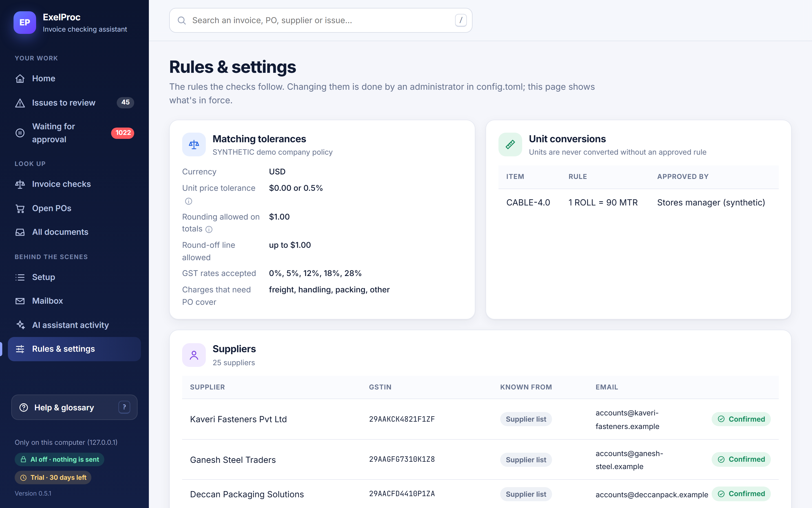Viewport: 812px width, 508px height.
Task: Click the 1022 approvals count badge
Action: [122, 133]
